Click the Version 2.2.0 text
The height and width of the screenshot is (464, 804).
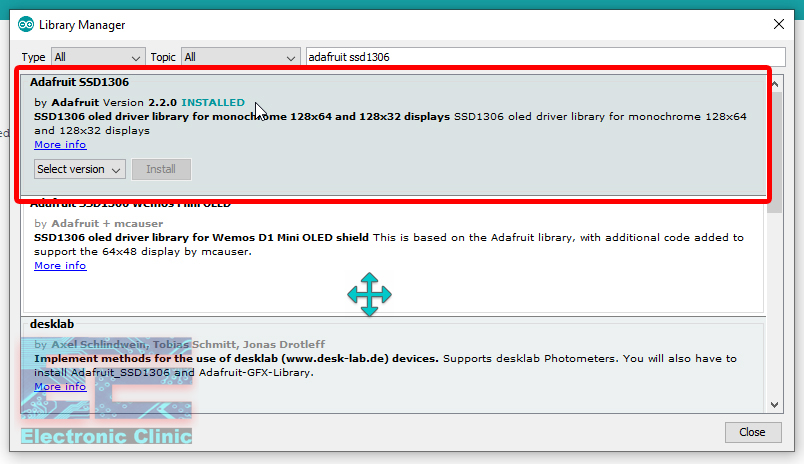[139, 103]
